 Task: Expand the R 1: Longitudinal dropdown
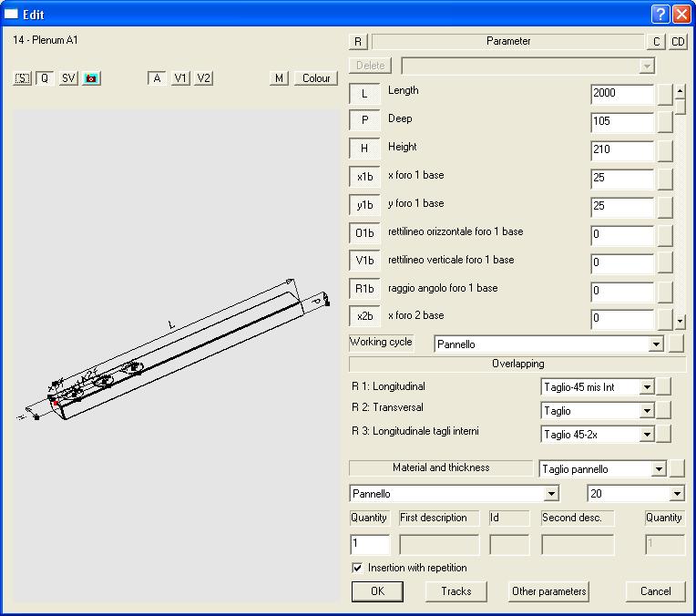[x=647, y=387]
